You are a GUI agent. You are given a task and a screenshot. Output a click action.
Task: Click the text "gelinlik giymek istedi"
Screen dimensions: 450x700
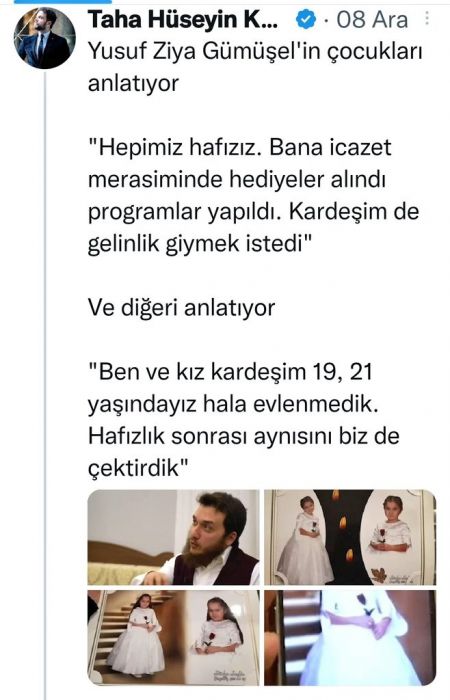(200, 245)
